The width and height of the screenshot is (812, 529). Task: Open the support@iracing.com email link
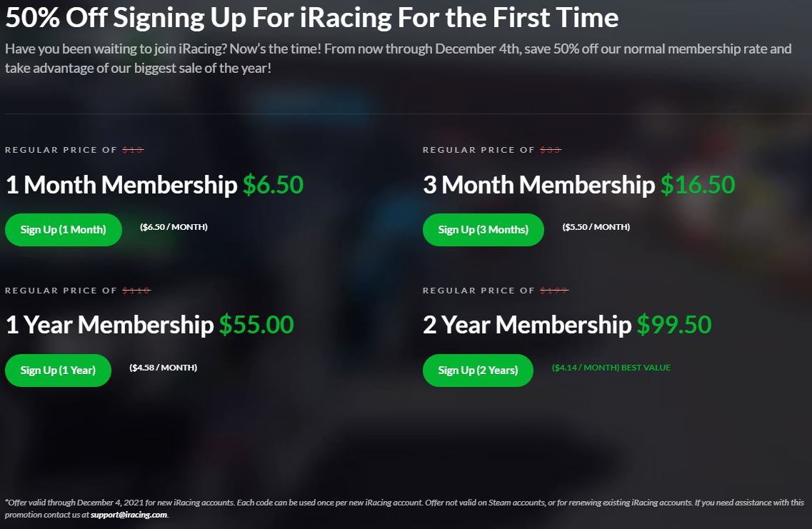pos(129,515)
